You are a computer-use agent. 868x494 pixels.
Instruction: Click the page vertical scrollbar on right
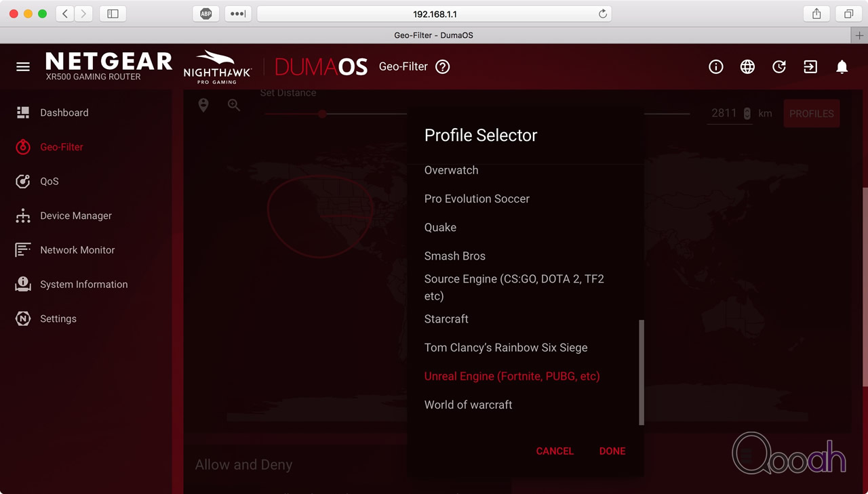pos(865,287)
